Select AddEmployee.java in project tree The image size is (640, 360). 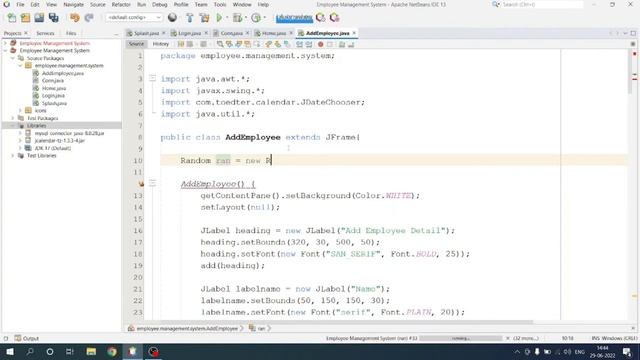62,73
